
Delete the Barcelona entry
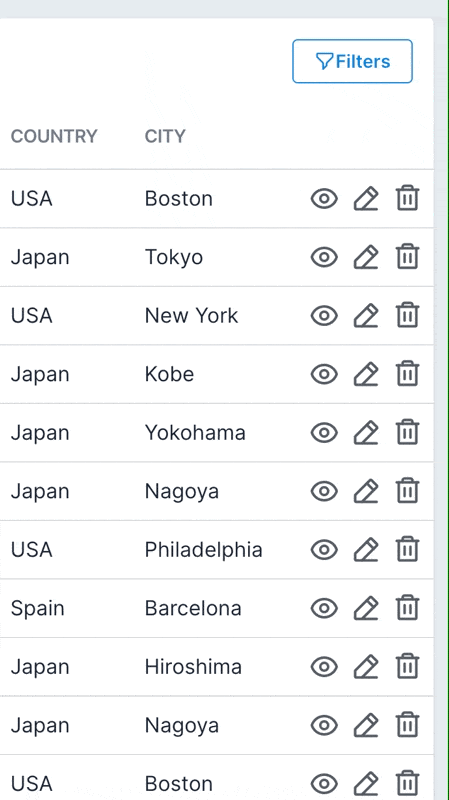click(x=407, y=608)
